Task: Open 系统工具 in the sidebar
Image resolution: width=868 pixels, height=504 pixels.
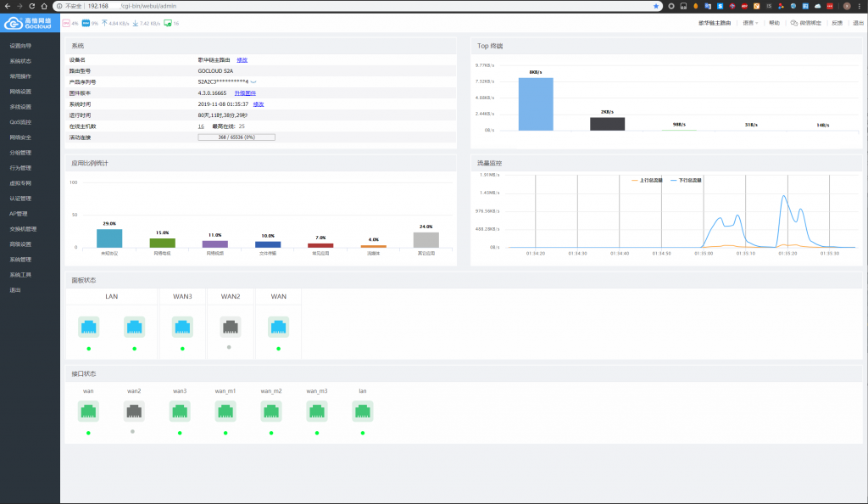Action: click(20, 275)
